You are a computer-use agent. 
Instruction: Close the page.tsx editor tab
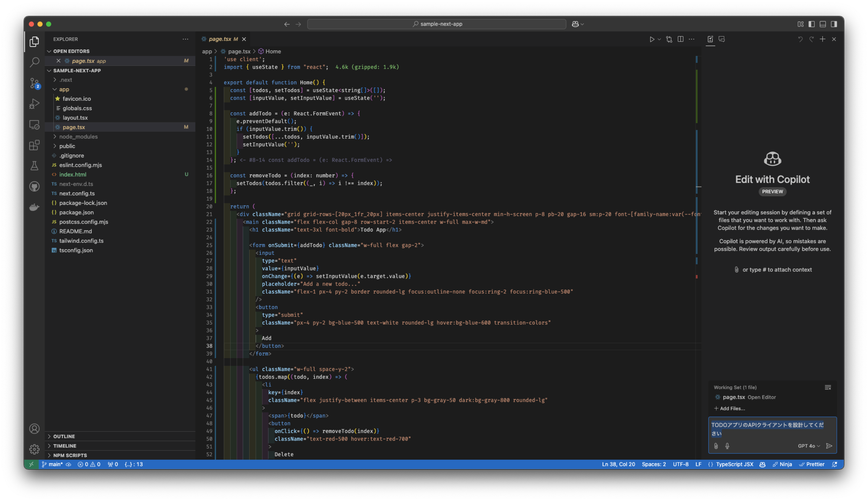[x=244, y=39]
